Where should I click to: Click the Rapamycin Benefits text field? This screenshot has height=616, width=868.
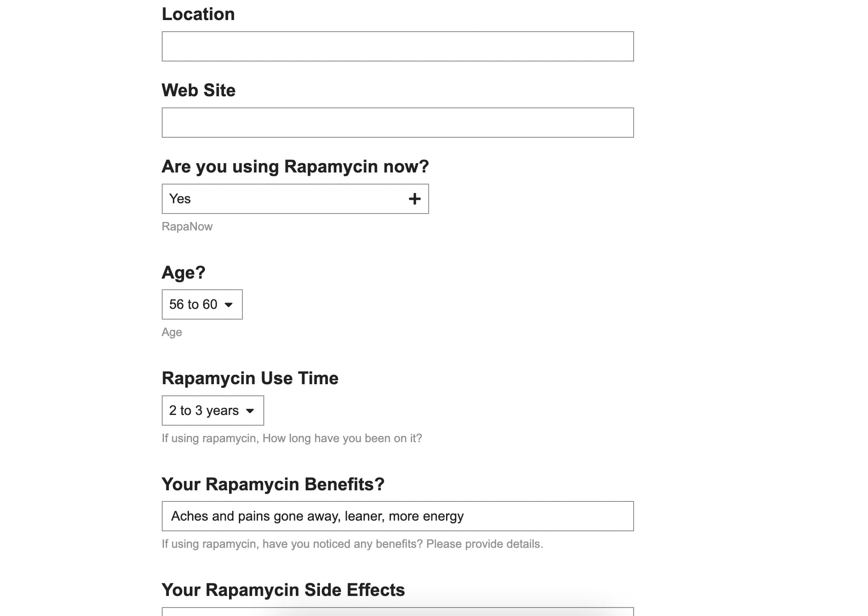tap(397, 516)
